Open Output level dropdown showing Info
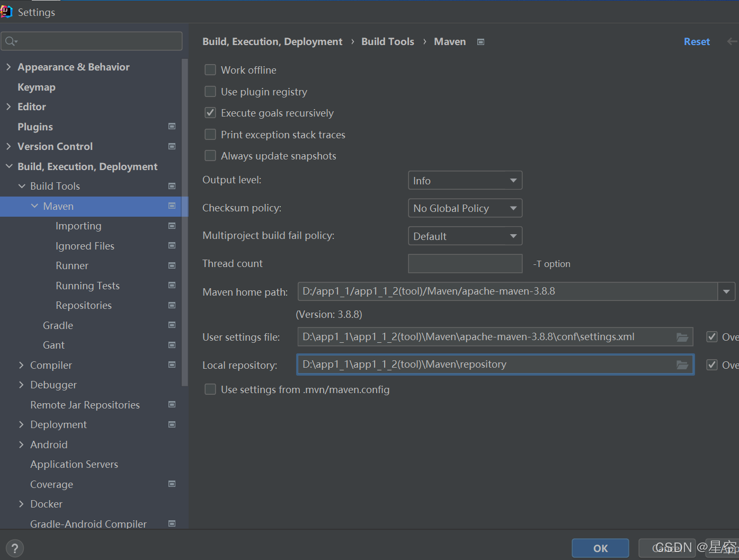 pos(465,180)
